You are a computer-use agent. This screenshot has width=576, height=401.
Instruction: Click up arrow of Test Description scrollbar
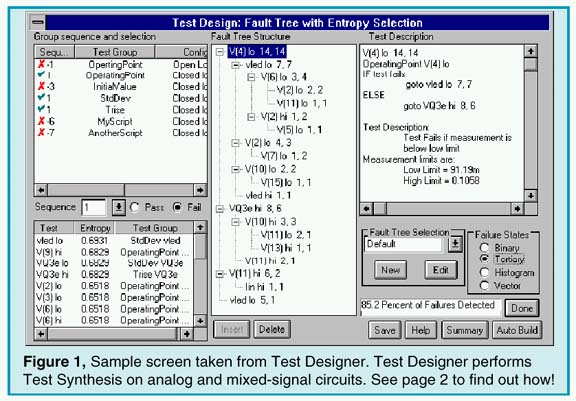click(530, 51)
